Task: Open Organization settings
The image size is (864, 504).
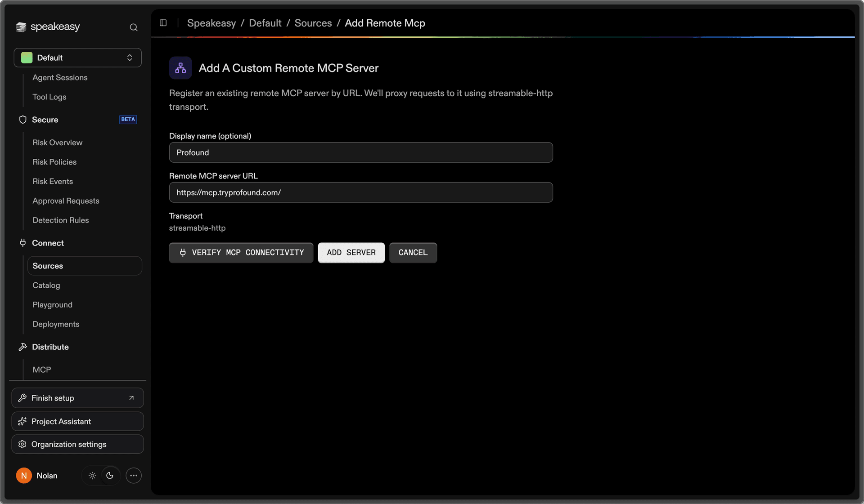Action: [x=77, y=444]
